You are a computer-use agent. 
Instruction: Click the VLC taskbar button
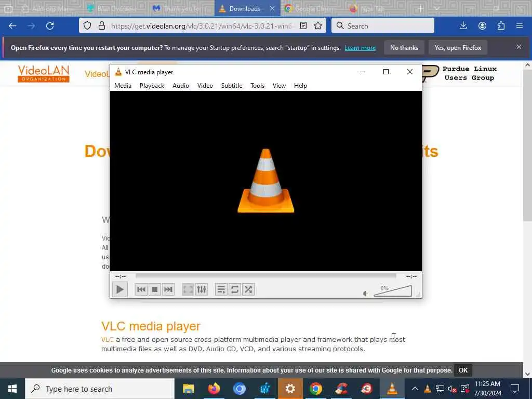[x=392, y=389]
